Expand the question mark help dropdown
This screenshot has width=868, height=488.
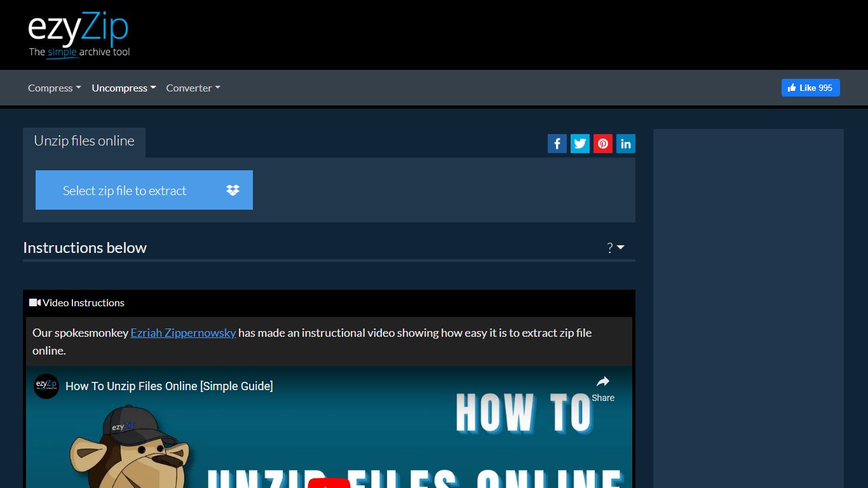pyautogui.click(x=616, y=248)
